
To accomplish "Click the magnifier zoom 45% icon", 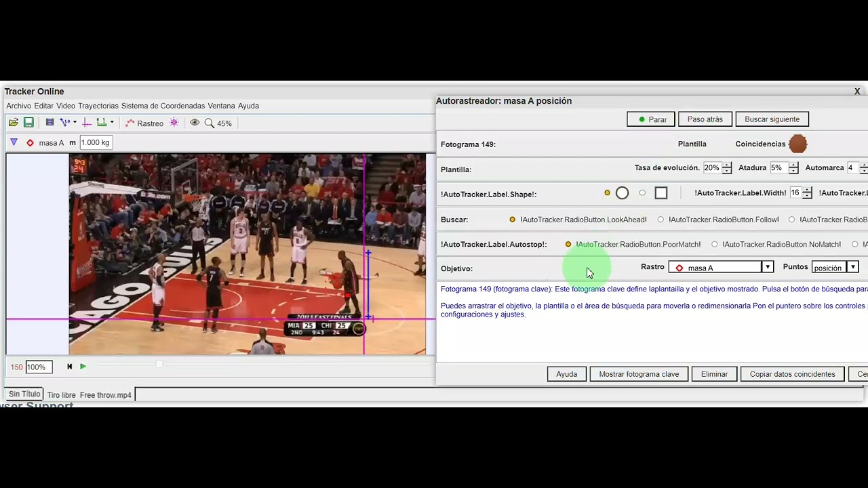I will (x=218, y=123).
